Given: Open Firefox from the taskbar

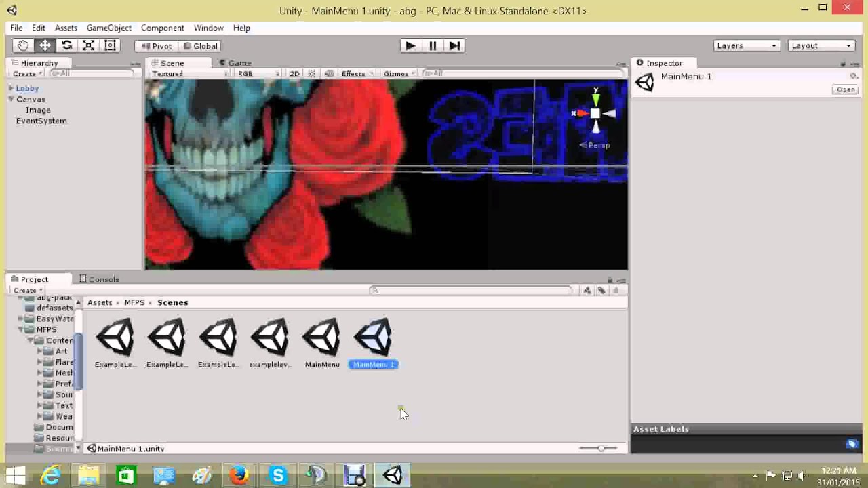Looking at the screenshot, I should coord(239,475).
